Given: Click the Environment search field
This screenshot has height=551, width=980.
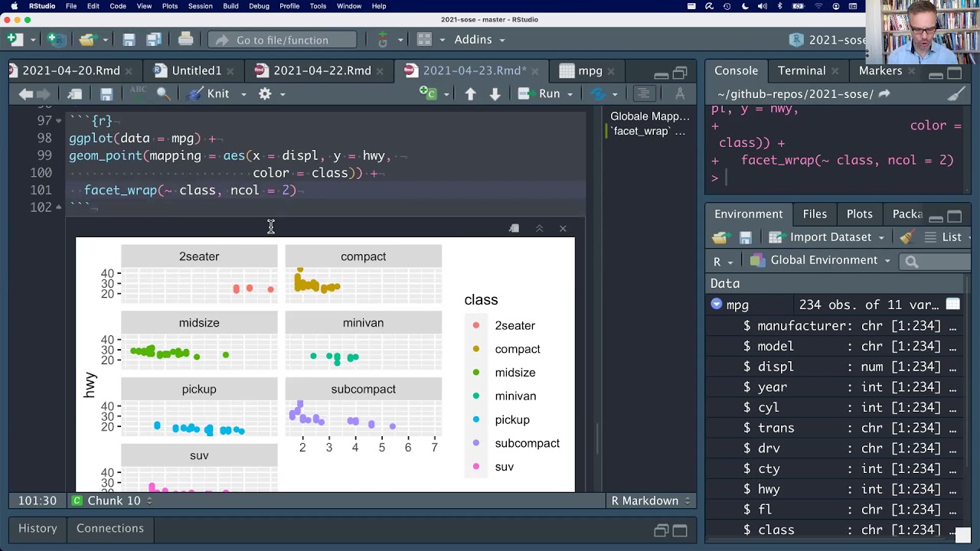Looking at the screenshot, I should coord(936,261).
